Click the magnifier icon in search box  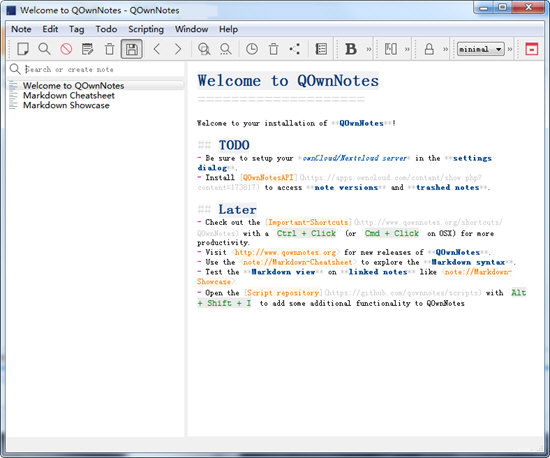(15, 69)
